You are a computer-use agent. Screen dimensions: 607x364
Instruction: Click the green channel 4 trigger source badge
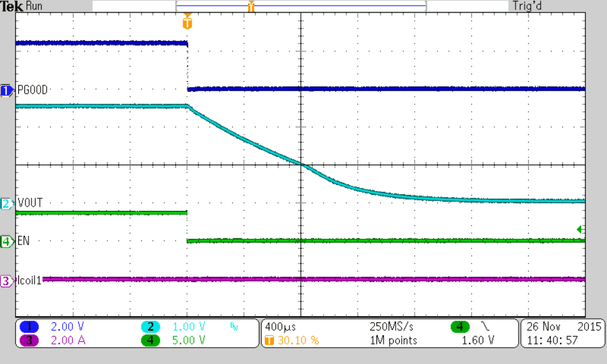coord(460,327)
